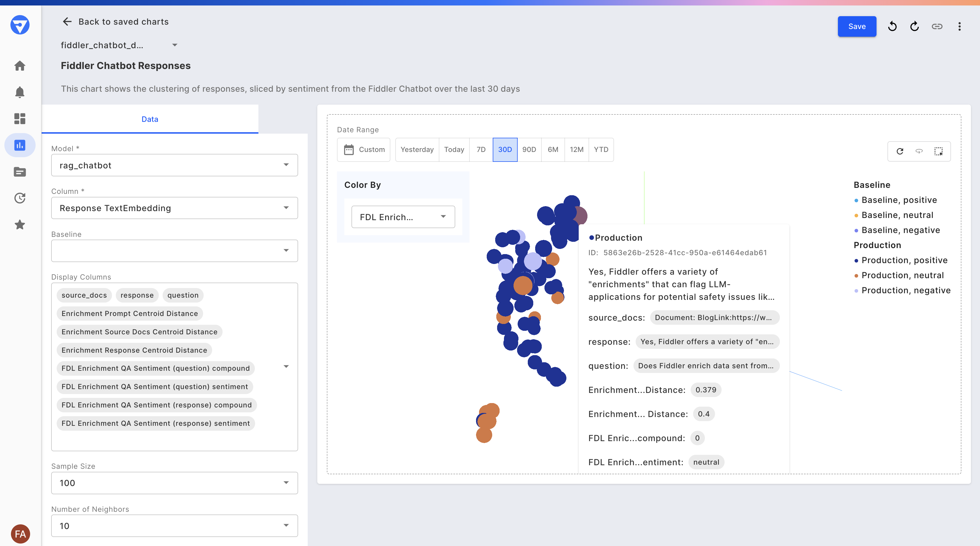Image resolution: width=980 pixels, height=546 pixels.
Task: Switch to the Data tab
Action: pyautogui.click(x=149, y=119)
